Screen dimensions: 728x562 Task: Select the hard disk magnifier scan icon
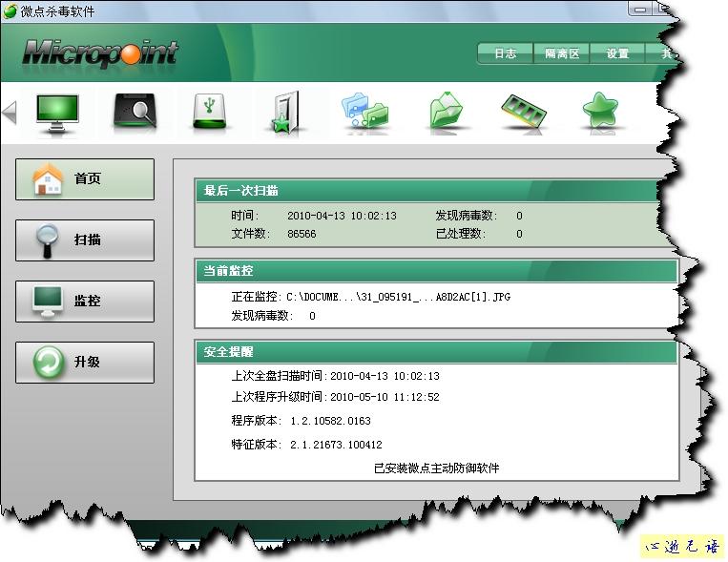tap(135, 112)
